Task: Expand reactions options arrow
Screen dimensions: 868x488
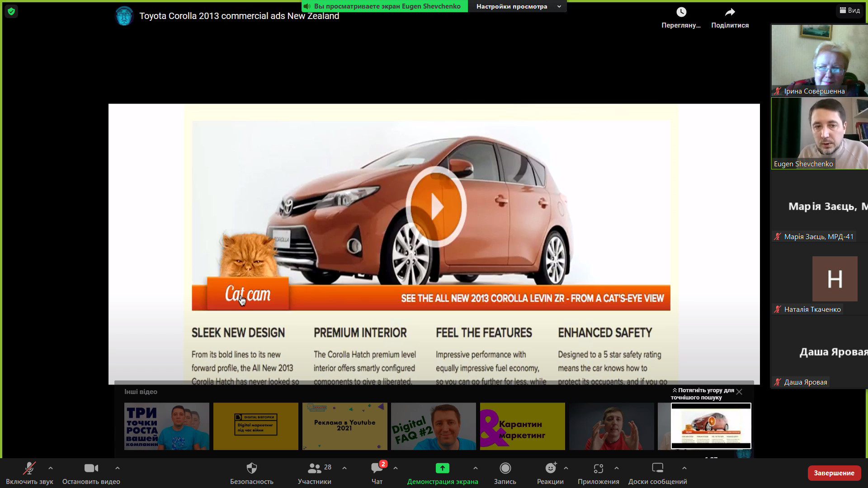Action: (x=566, y=468)
